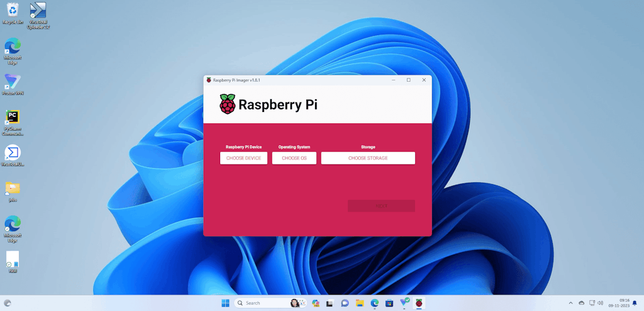Click the network tray icon
Image resolution: width=644 pixels, height=311 pixels.
[x=592, y=303]
